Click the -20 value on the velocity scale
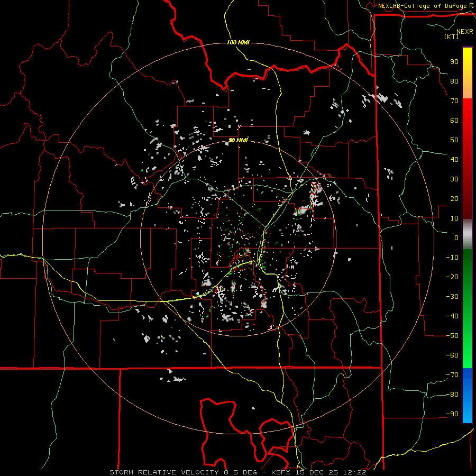 (452, 277)
